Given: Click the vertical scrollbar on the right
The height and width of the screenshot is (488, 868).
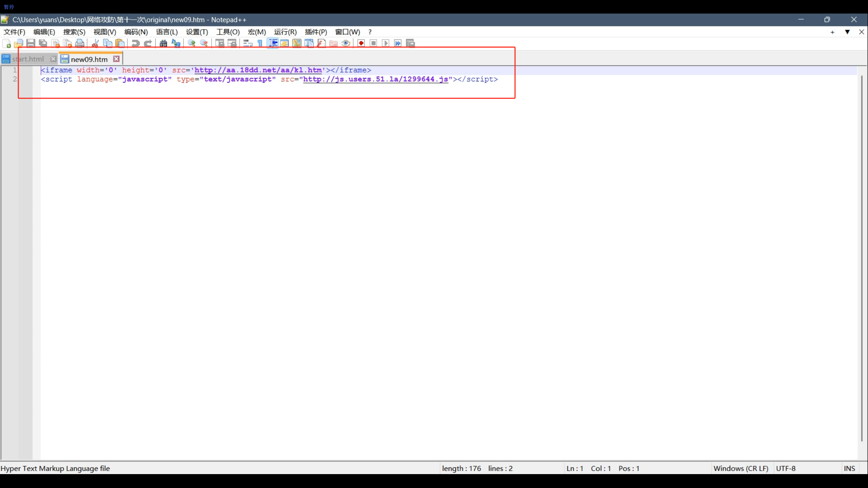Looking at the screenshot, I should click(x=862, y=258).
